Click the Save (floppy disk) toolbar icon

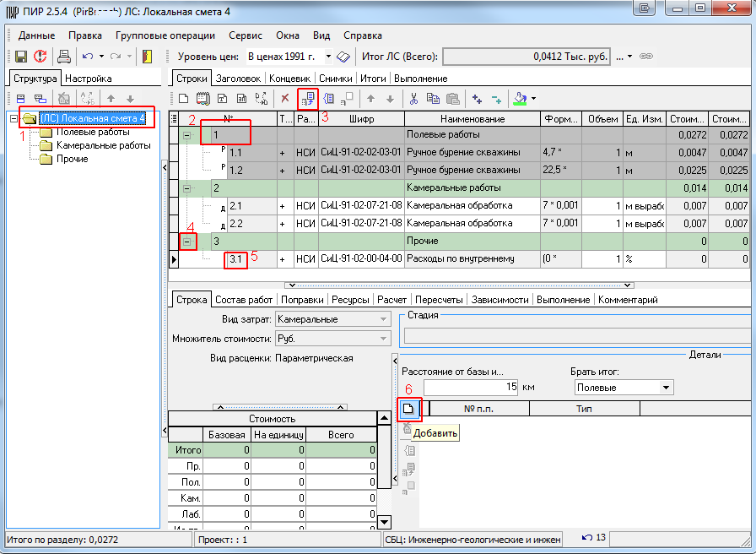coord(21,57)
